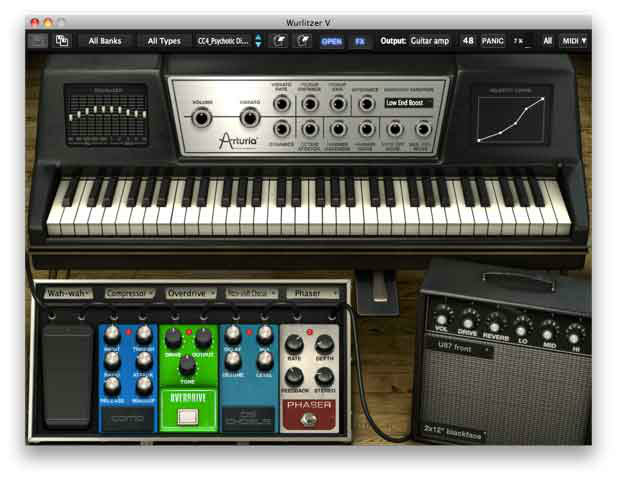This screenshot has height=480, width=617.
Task: Open the 2x12" blackface cabinet dropdown
Action: pyautogui.click(x=453, y=432)
